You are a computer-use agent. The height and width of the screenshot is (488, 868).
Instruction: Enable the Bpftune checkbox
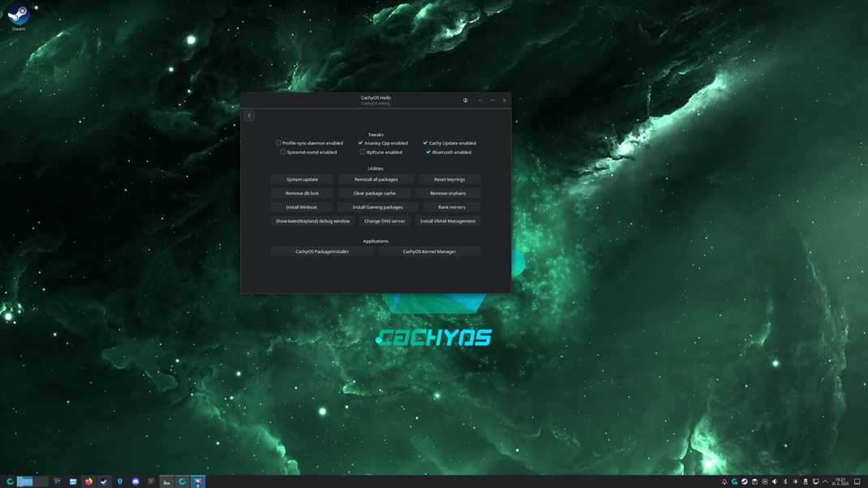[x=363, y=152]
